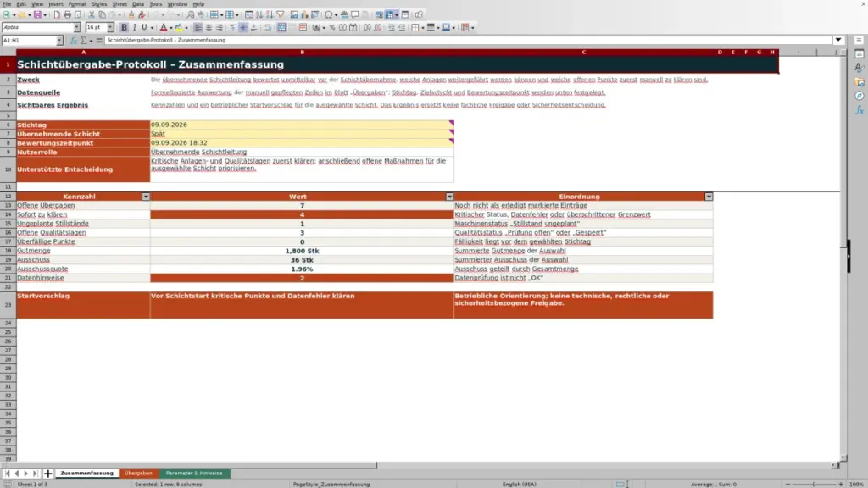Open the Find and Replace tool
The height and width of the screenshot is (488, 868).
191,15
